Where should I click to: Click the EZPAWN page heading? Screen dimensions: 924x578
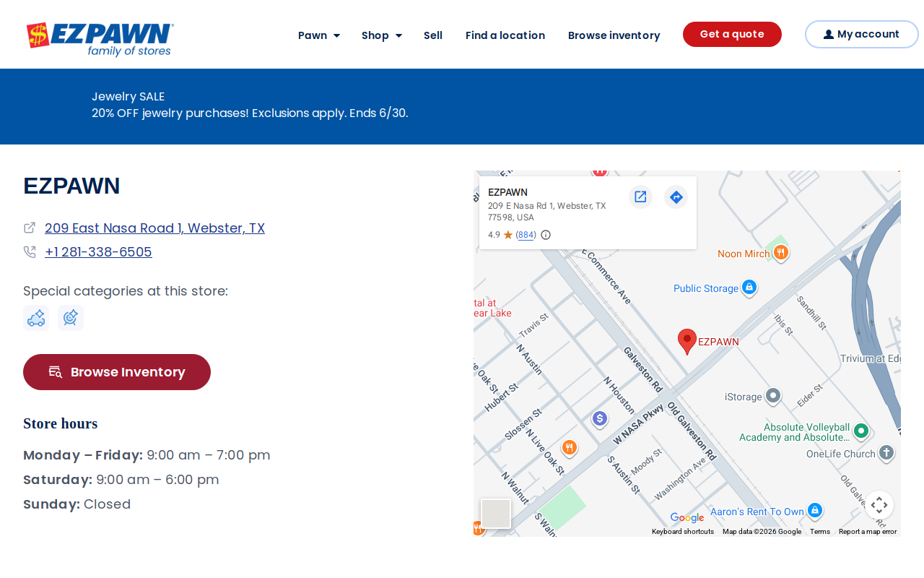click(71, 186)
